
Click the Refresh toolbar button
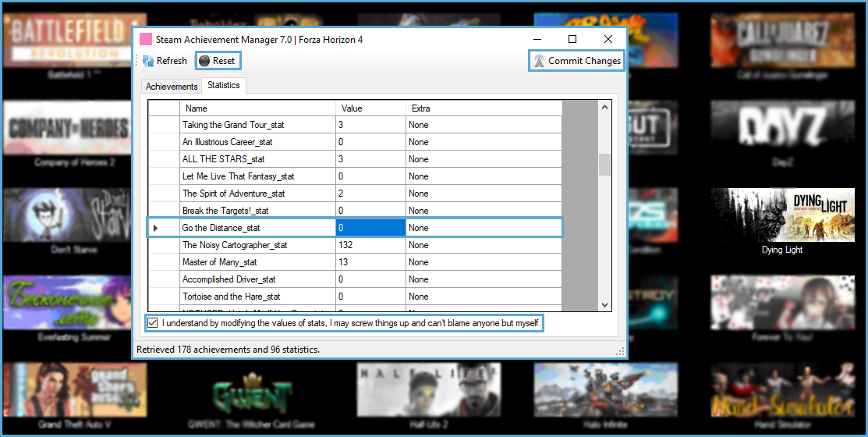pyautogui.click(x=165, y=61)
